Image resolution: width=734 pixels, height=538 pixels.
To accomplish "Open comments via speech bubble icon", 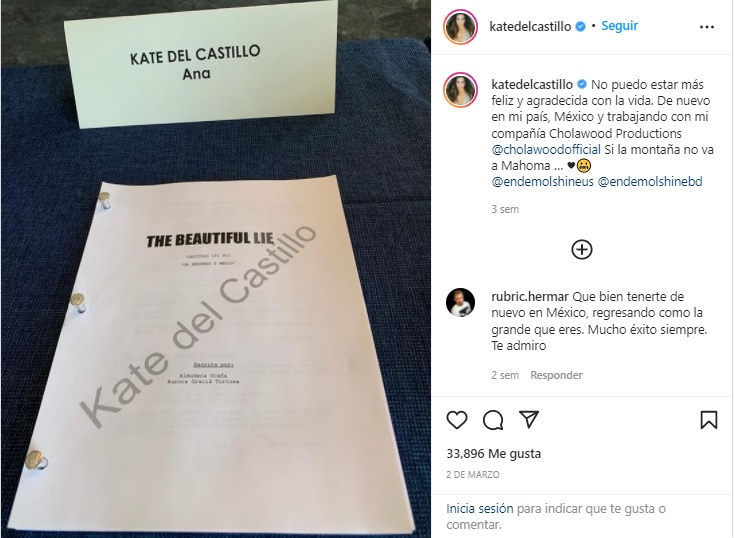I will coord(493,420).
